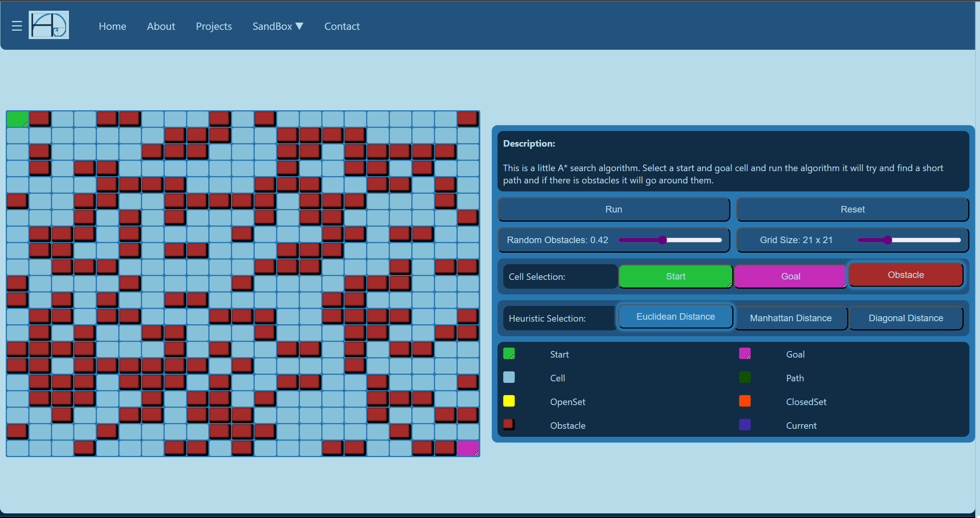The height and width of the screenshot is (518, 980).
Task: Click the green Start legend swatch
Action: coord(509,353)
